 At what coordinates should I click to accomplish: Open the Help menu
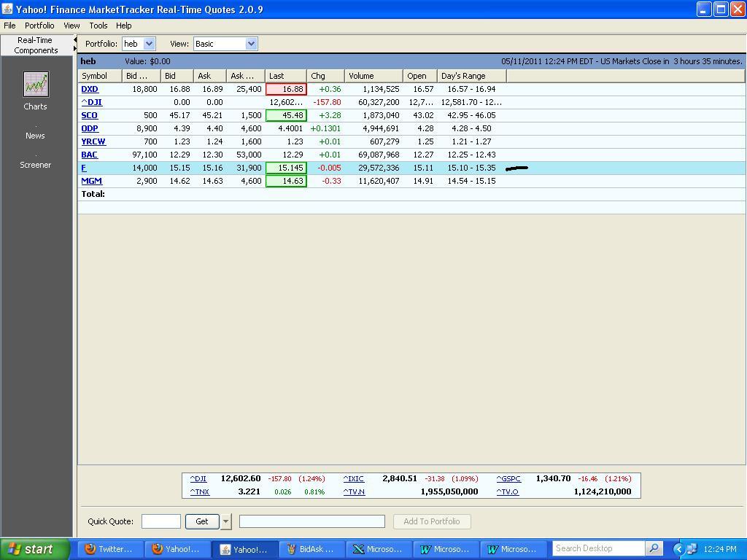123,26
